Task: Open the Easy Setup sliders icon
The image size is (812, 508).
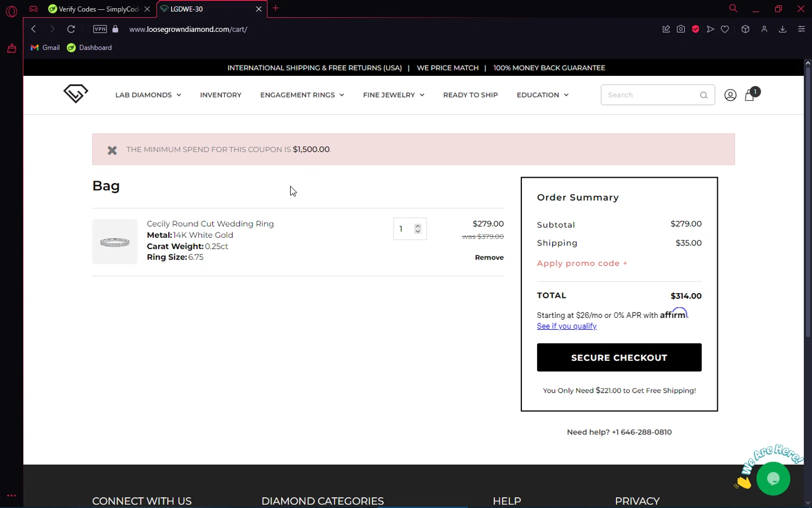Action: point(801,29)
